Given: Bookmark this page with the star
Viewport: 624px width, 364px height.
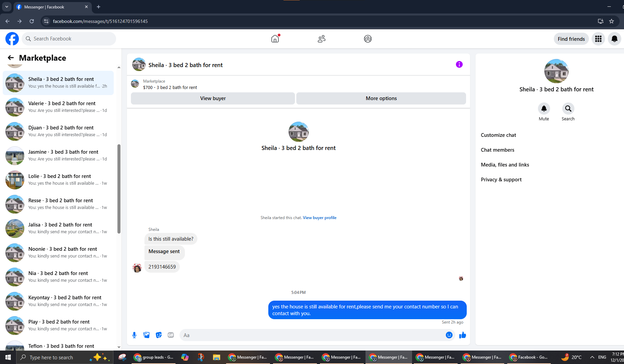Looking at the screenshot, I should point(612,21).
